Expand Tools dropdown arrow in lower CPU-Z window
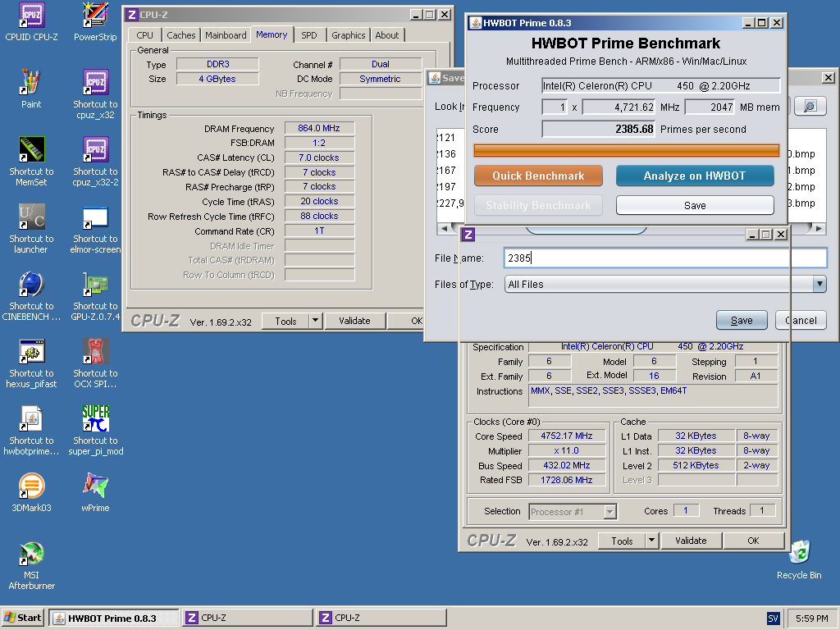This screenshot has height=630, width=840. coord(651,541)
